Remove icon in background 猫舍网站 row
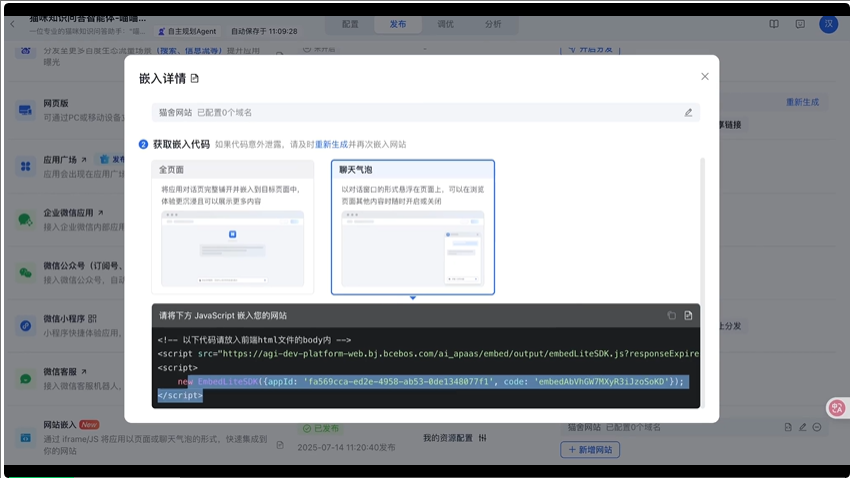This screenshot has width=850, height=478. [817, 428]
